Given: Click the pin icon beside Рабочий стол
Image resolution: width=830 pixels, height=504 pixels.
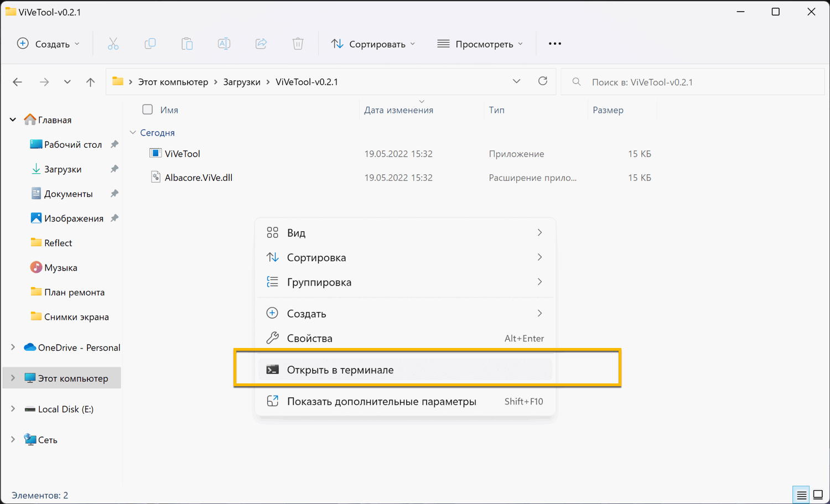Looking at the screenshot, I should tap(115, 144).
